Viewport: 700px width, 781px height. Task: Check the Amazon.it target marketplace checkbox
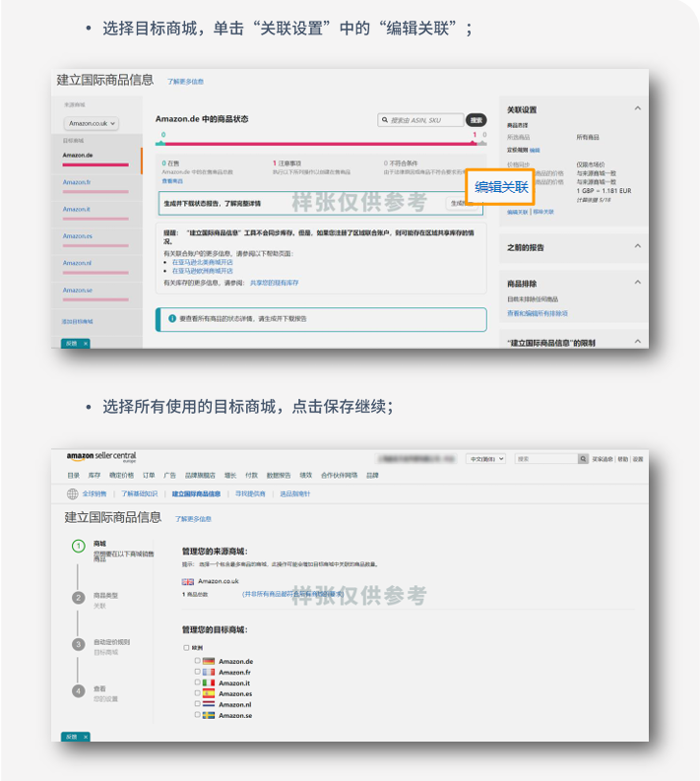click(x=197, y=682)
